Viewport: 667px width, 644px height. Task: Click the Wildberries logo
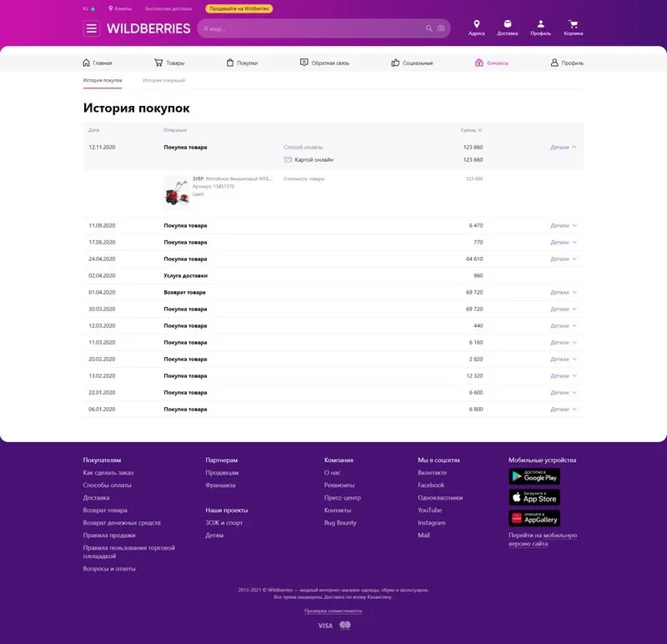[x=148, y=28]
